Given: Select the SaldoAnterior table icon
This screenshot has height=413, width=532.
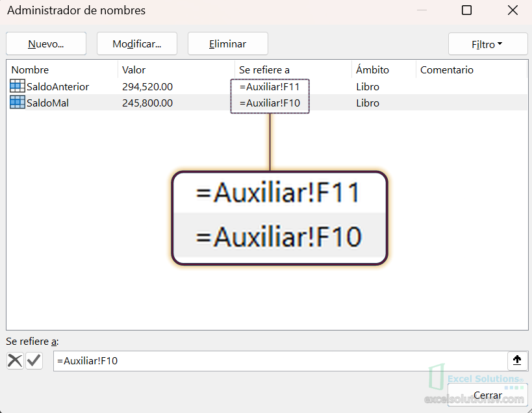Looking at the screenshot, I should (18, 86).
